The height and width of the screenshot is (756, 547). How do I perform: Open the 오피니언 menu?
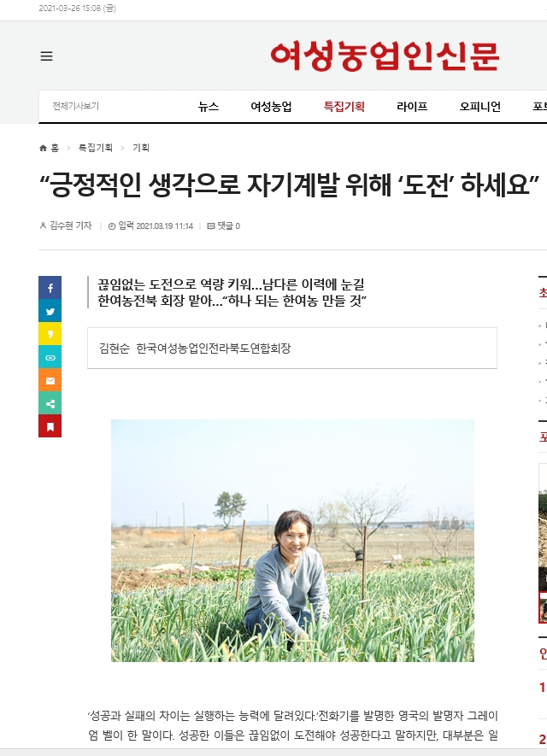480,107
